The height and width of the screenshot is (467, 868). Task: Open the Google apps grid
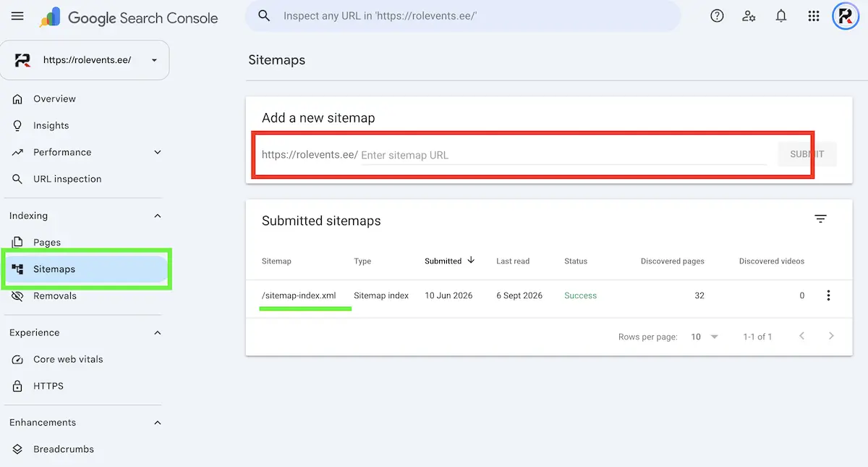[814, 16]
